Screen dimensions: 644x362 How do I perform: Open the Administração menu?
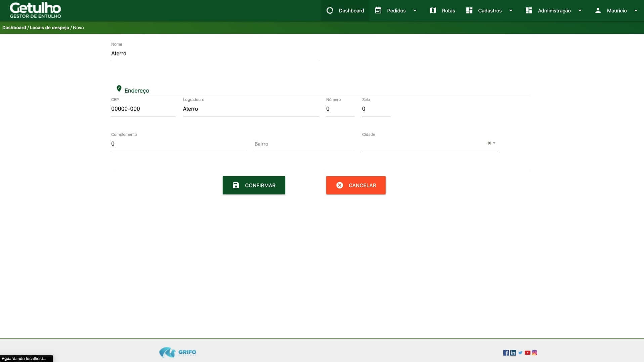click(554, 10)
